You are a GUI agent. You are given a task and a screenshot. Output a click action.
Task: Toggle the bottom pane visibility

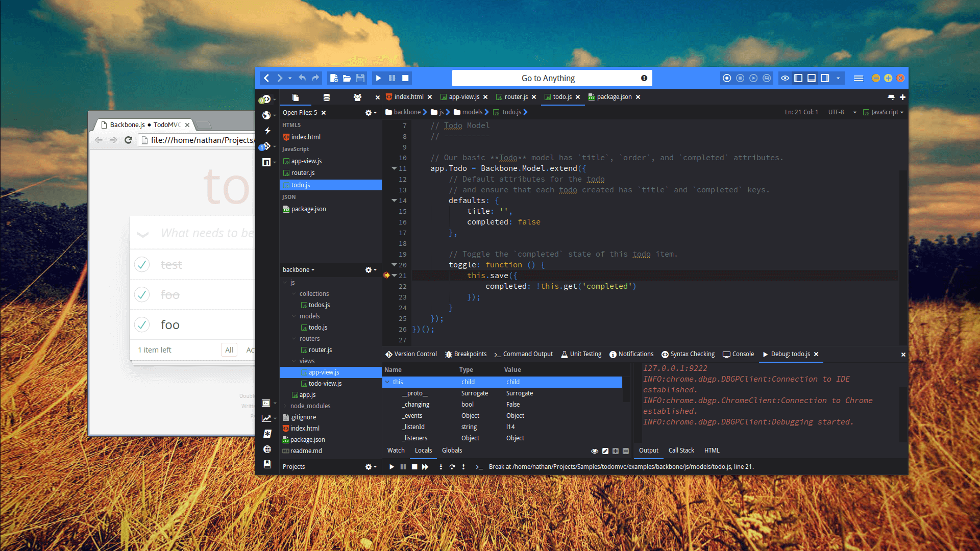(x=812, y=78)
